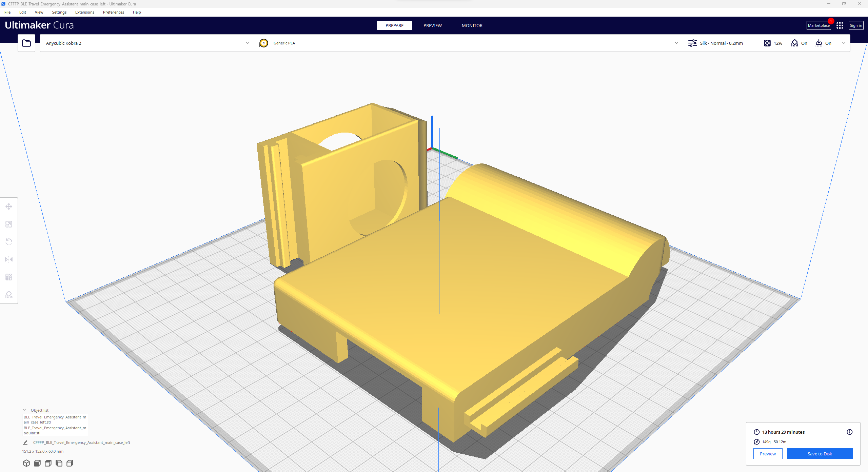Select the Scale tool

(x=9, y=224)
